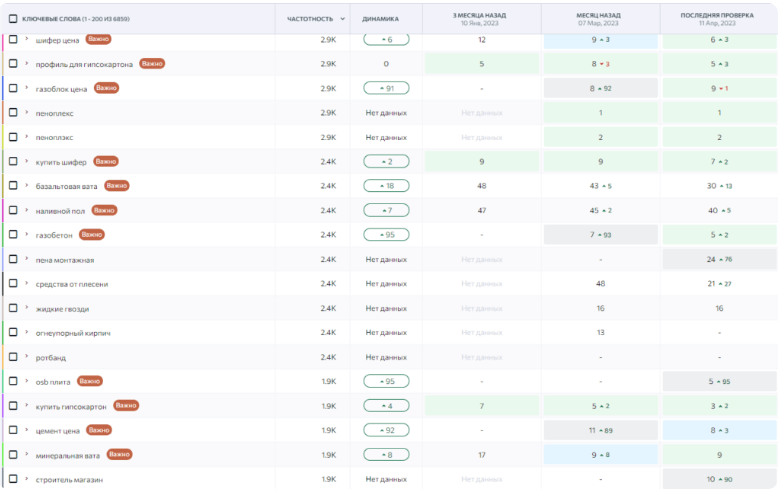Click the 'Важно' badge next to 'газоблок цена'
This screenshot has height=501, width=783.
coord(106,88)
